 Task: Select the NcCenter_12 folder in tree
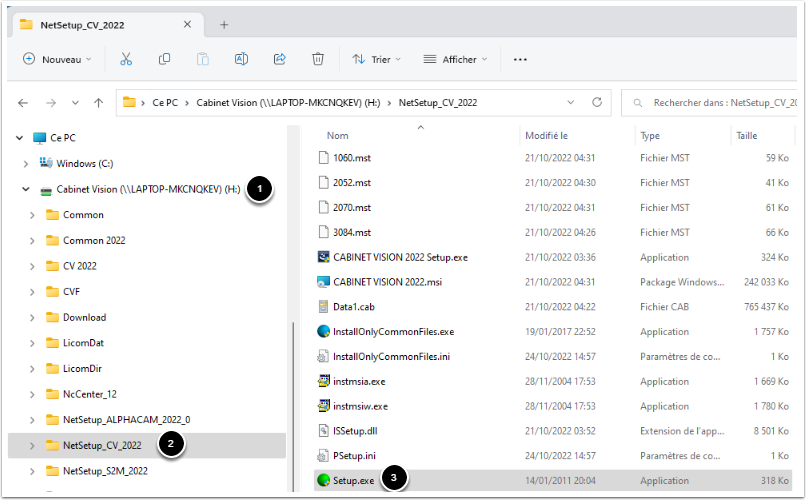(x=90, y=394)
